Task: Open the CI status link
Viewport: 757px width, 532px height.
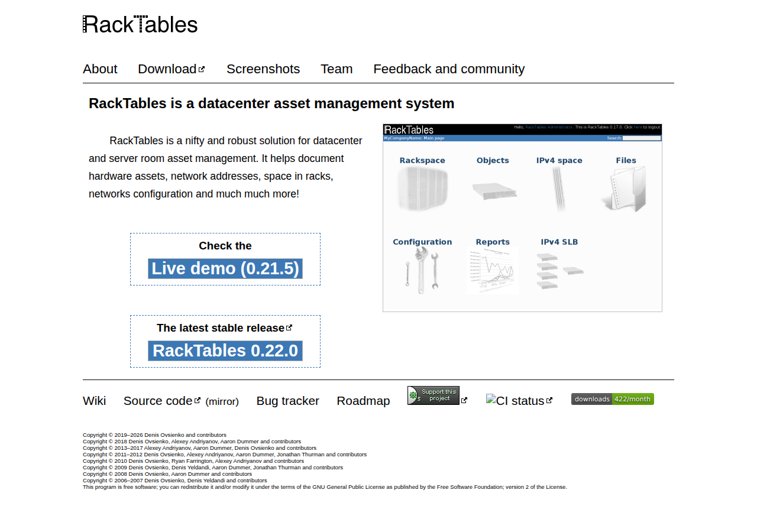Action: pos(515,401)
